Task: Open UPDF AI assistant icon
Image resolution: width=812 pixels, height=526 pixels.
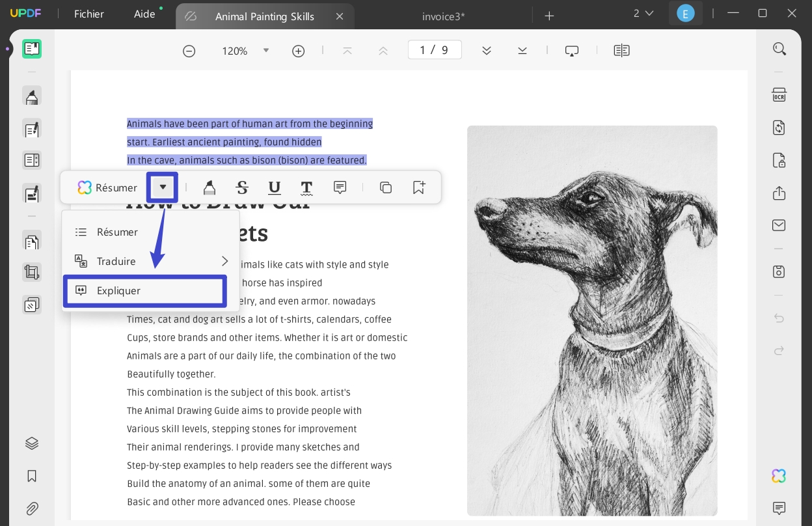Action: pyautogui.click(x=779, y=476)
